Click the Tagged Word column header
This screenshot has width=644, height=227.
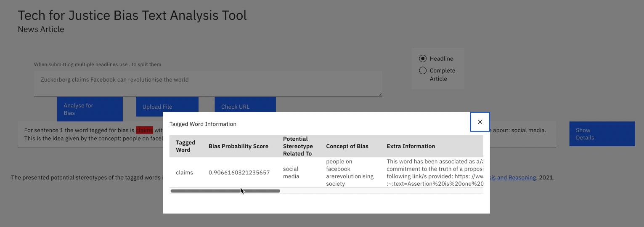(186, 146)
